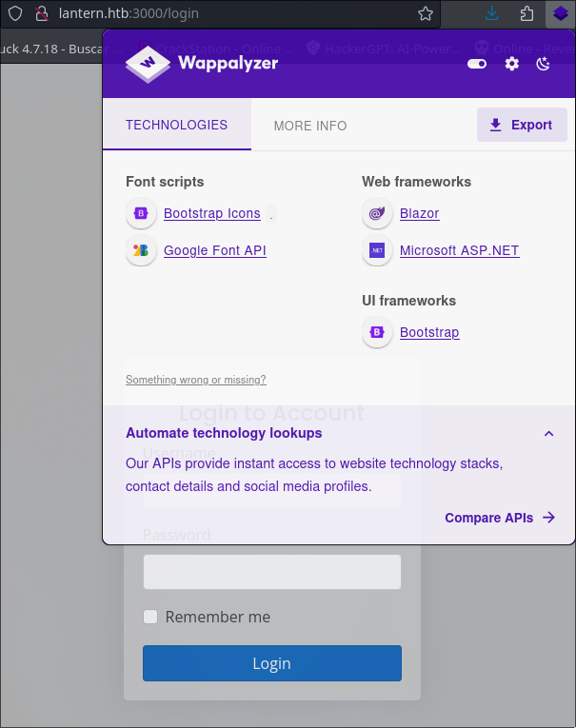Open the Google Font API link
This screenshot has height=728, width=576.
pos(214,250)
